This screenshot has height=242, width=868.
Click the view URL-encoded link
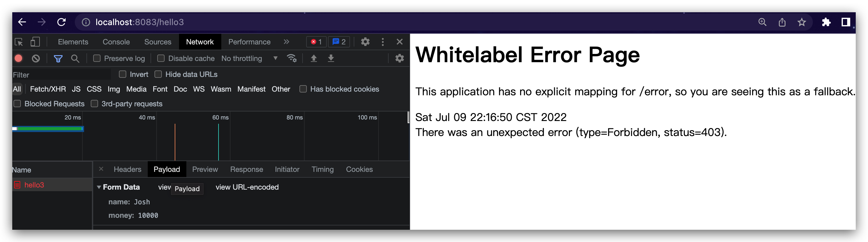[x=247, y=187]
